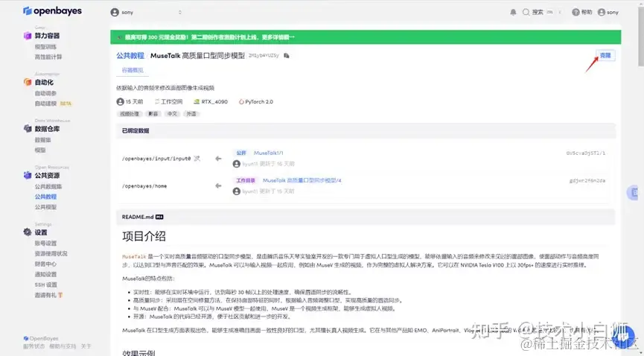Open the floating help widget at right edge
644x356 pixels.
pyautogui.click(x=633, y=192)
